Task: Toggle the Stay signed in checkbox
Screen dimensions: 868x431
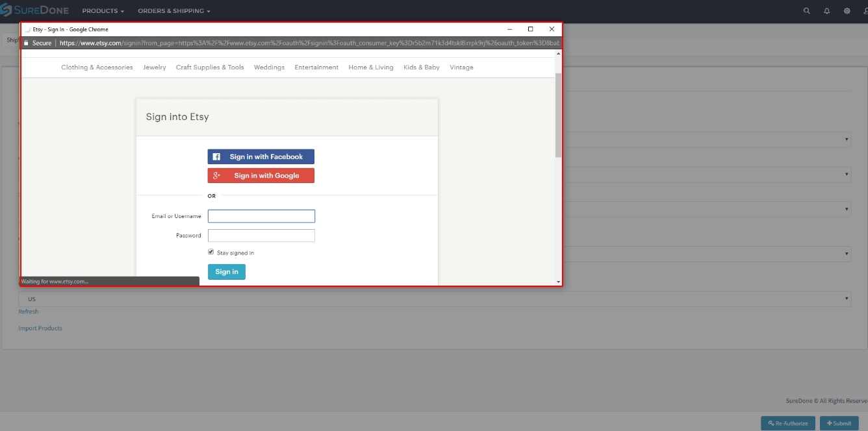Action: pyautogui.click(x=211, y=252)
